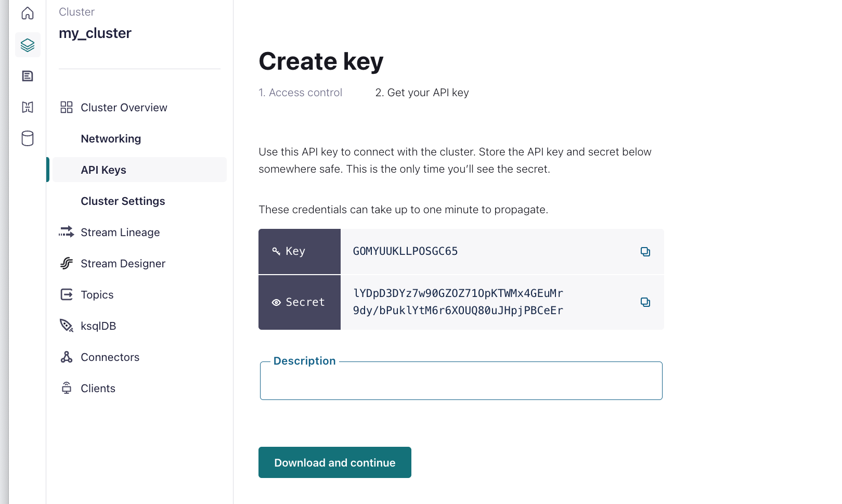Click inside the Description text field
842x504 pixels.
pos(461,380)
